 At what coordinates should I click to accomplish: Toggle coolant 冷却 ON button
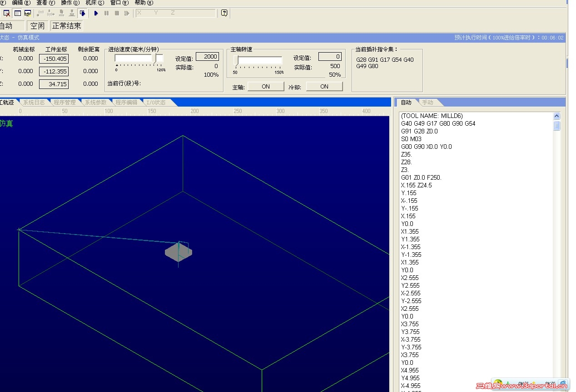point(324,86)
